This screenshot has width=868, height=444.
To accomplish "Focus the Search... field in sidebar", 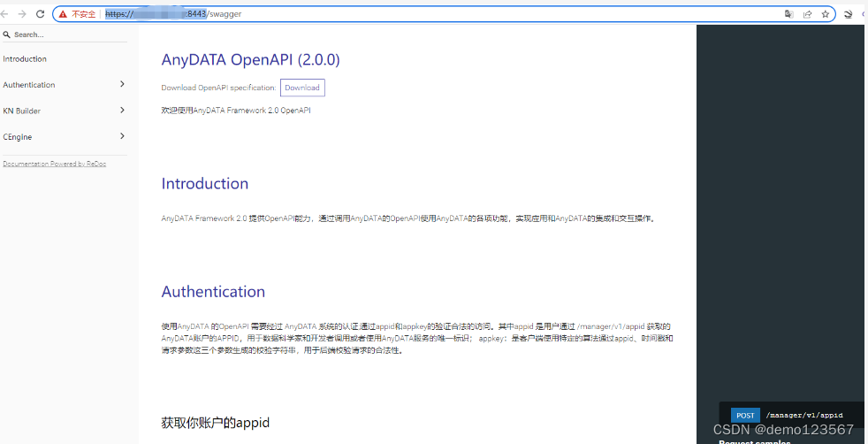I will coord(65,34).
